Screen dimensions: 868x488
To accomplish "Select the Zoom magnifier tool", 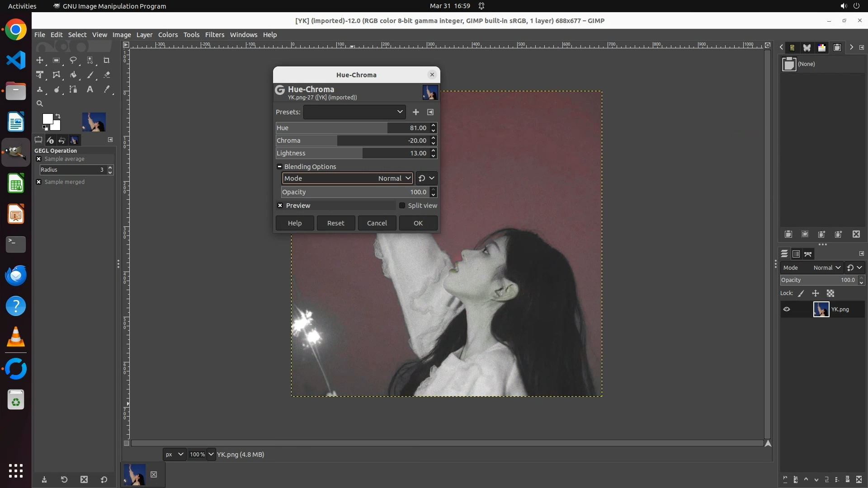I will click(40, 104).
